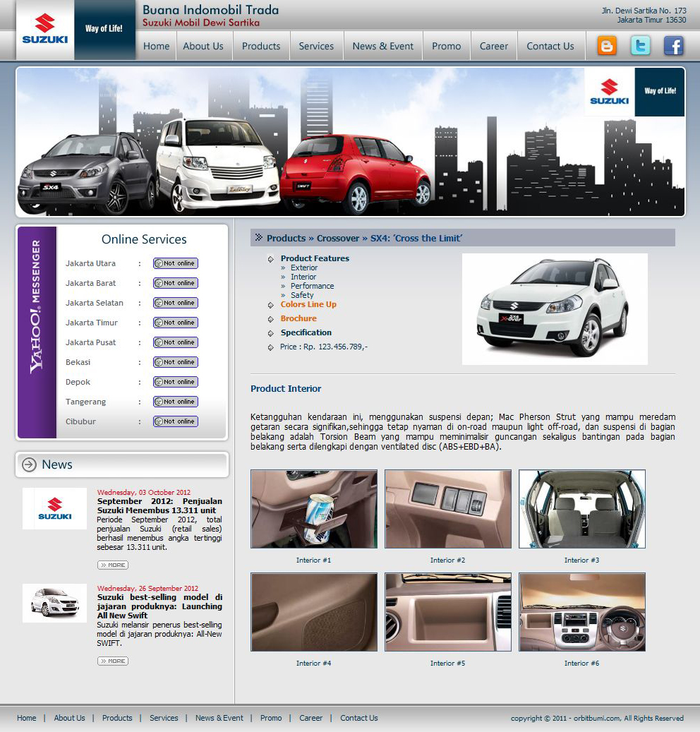Open the Interior #3 rear seats thumbnail
The width and height of the screenshot is (700, 732).
pos(582,509)
